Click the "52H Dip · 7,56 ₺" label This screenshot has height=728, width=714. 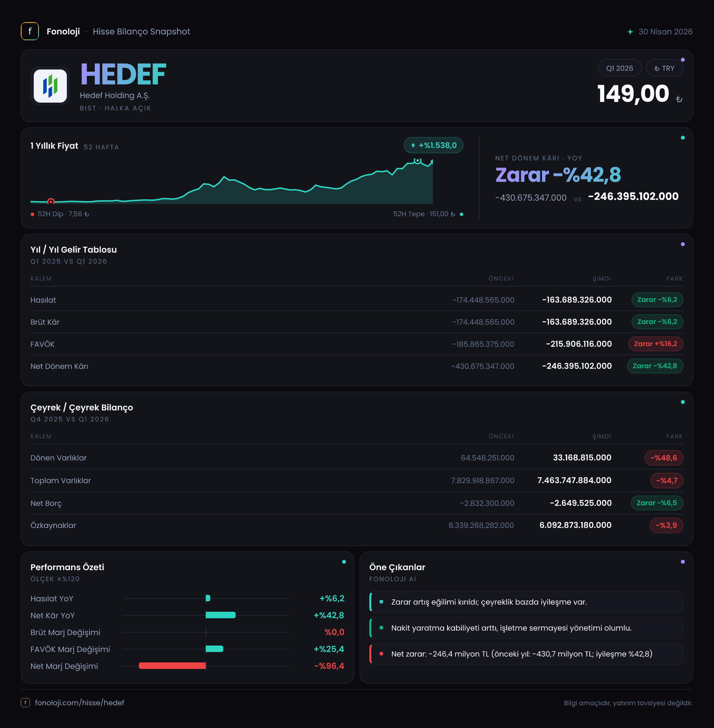click(63, 214)
